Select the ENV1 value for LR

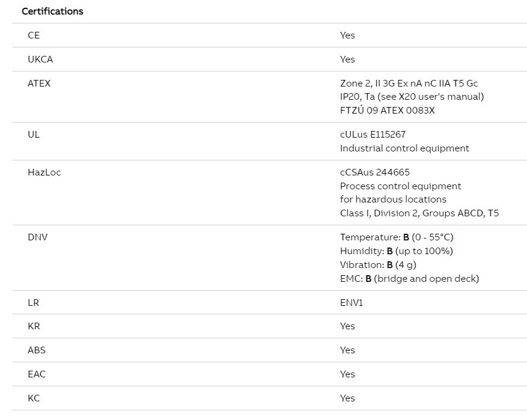352,303
